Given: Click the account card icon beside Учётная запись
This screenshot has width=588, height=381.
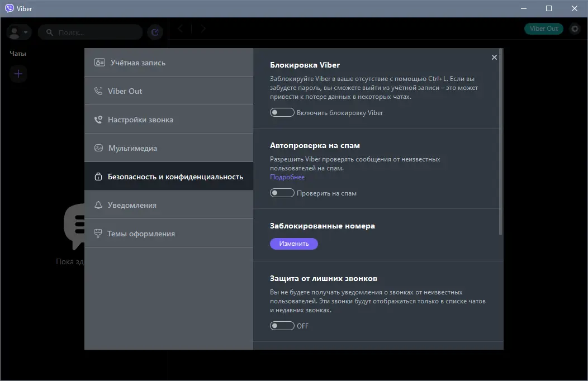Looking at the screenshot, I should [x=99, y=63].
